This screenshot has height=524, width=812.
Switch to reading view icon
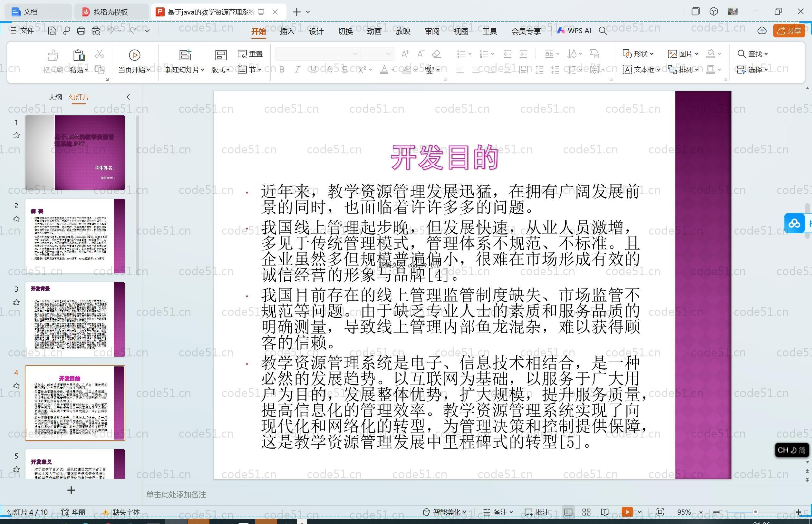click(604, 512)
